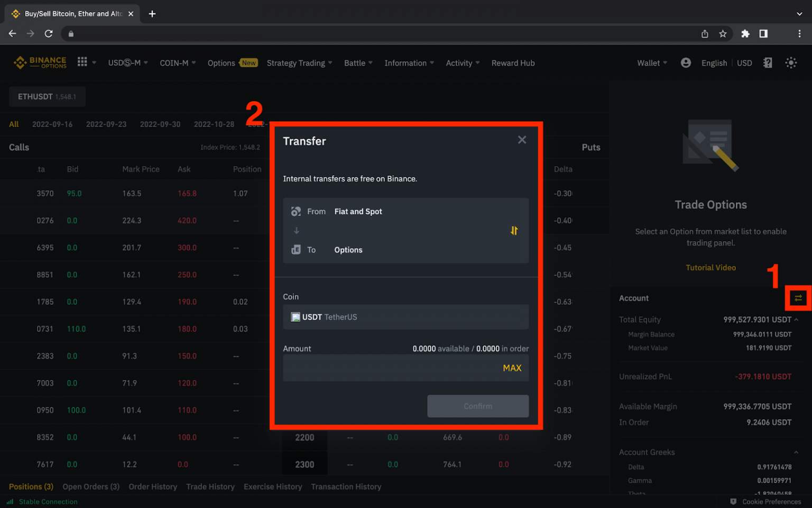Close the Transfer dialog with the X
Screen dimensions: 812x508
[x=522, y=140]
